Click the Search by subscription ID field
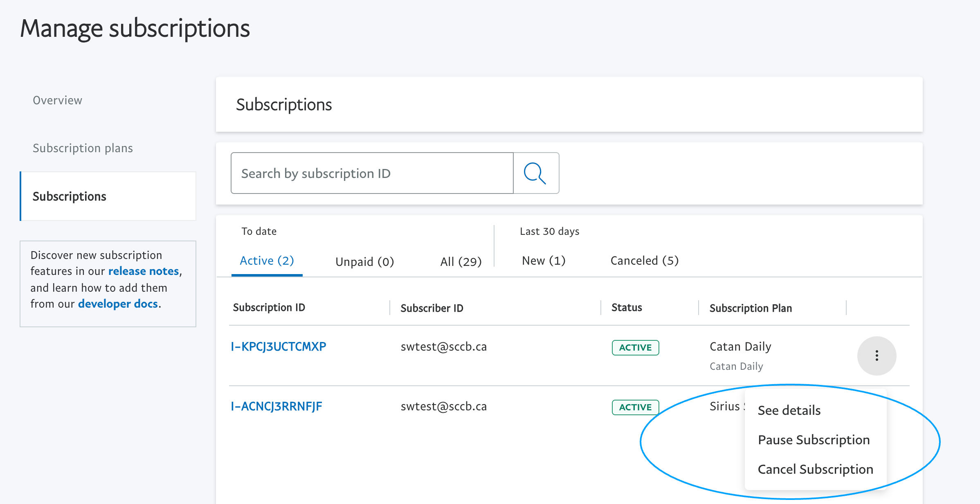This screenshot has height=504, width=980. (x=371, y=173)
